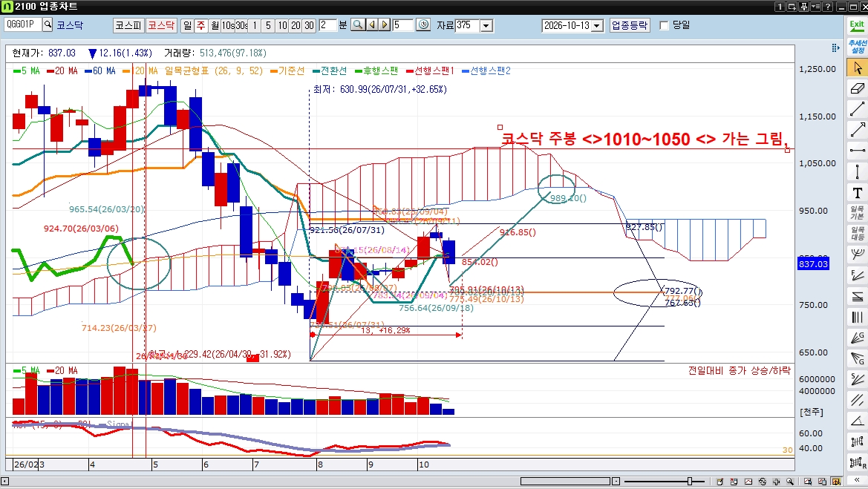Click the Exit icon in sidebar
The image size is (868, 489).
click(857, 26)
